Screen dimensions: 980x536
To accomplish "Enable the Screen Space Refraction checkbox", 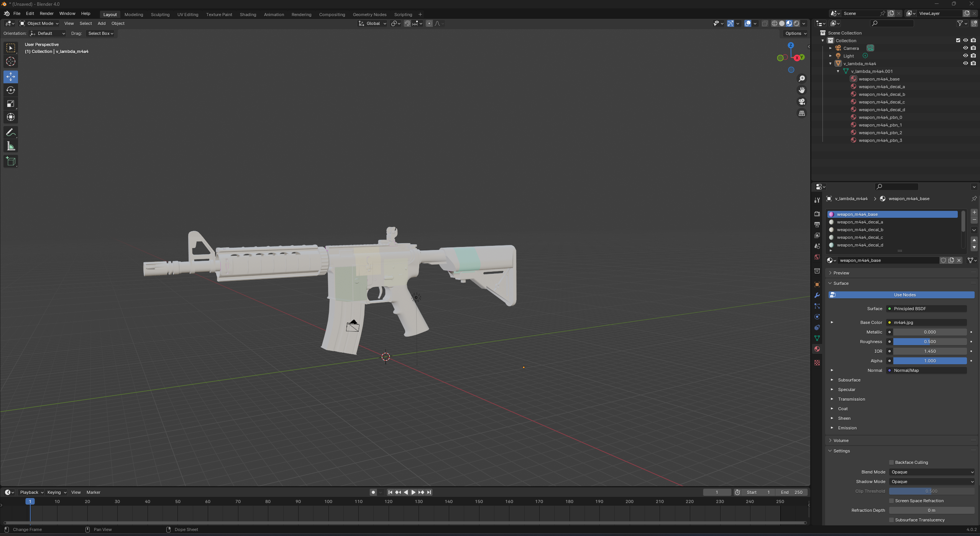I will [891, 500].
